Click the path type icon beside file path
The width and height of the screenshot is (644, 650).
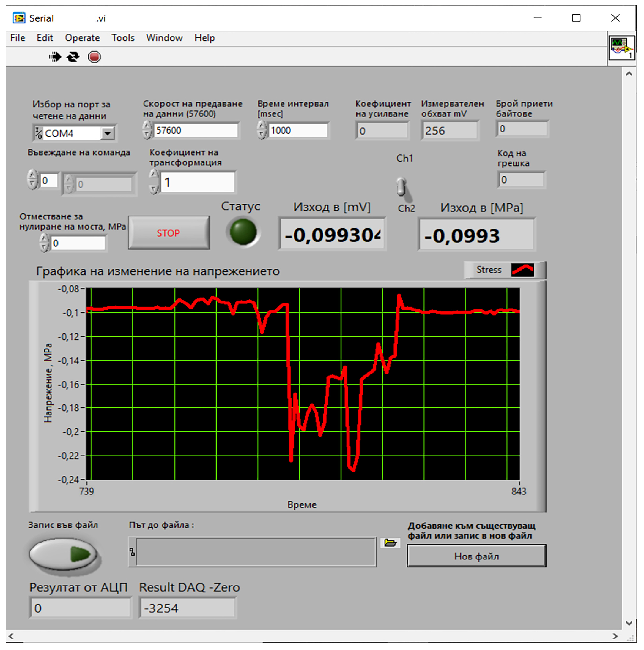coord(132,552)
